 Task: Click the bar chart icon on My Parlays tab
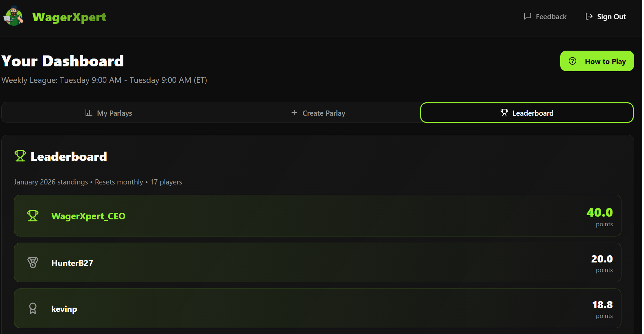(89, 113)
